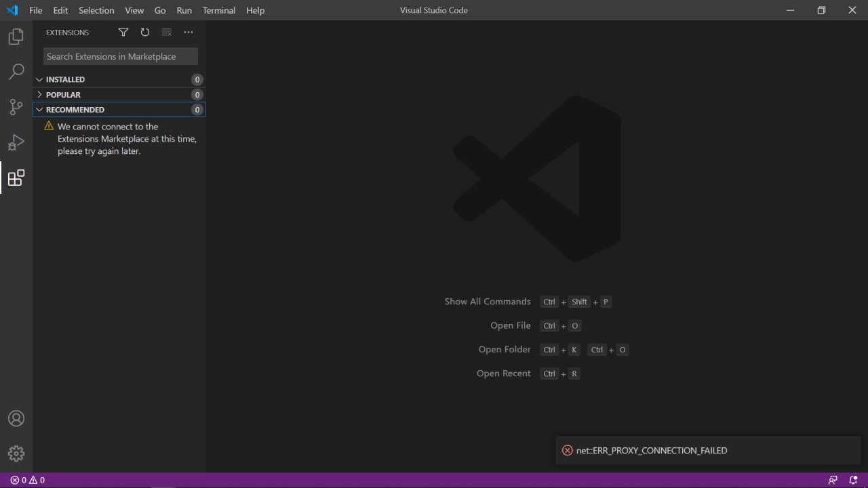Screen dimensions: 868x488
Task: Open the Manage gear icon
Action: coord(16,453)
